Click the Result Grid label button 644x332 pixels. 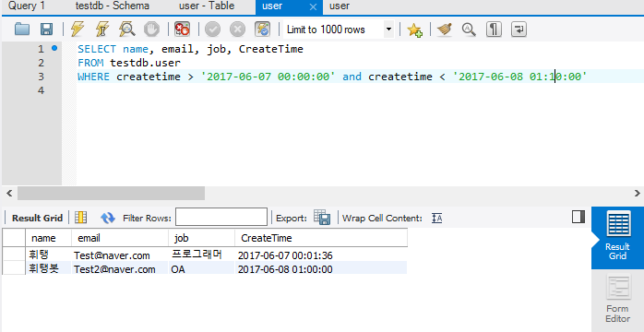pyautogui.click(x=37, y=218)
